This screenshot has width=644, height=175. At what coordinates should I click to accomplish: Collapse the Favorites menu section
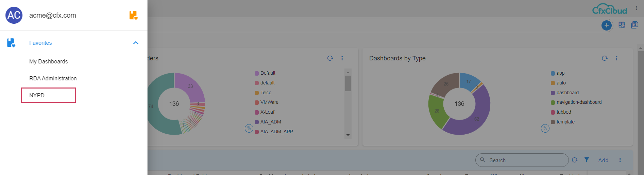(x=136, y=43)
